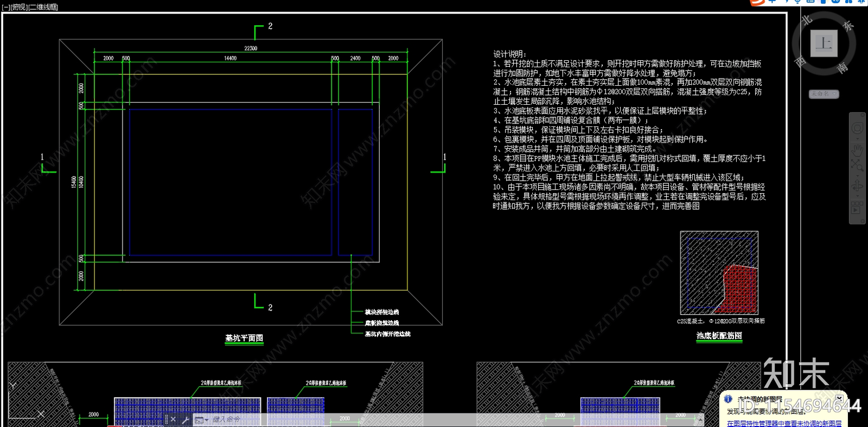868x427 pixels.
Task: Click the 设计说明 heading text
Action: click(x=509, y=54)
